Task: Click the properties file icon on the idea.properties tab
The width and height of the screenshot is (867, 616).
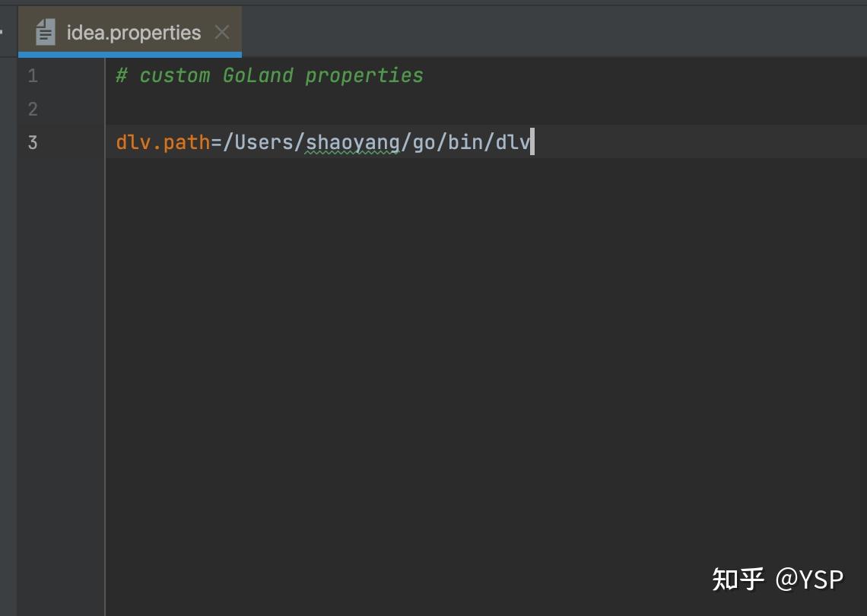Action: (x=46, y=31)
